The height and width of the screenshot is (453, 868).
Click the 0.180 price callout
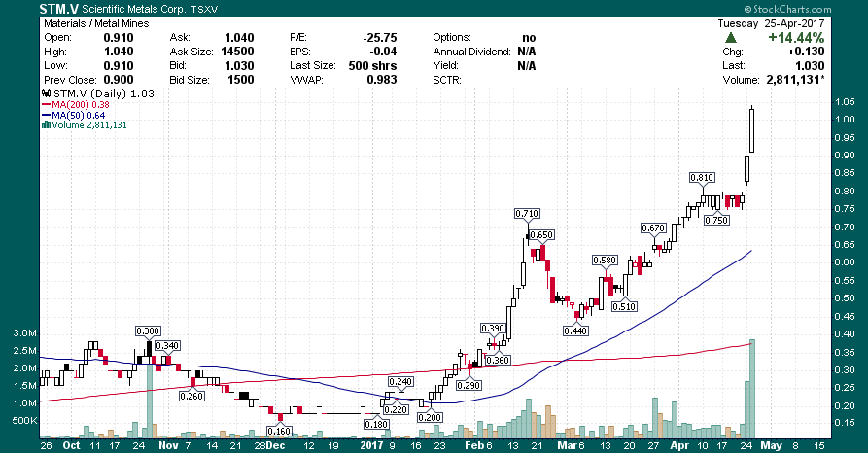[x=376, y=424]
